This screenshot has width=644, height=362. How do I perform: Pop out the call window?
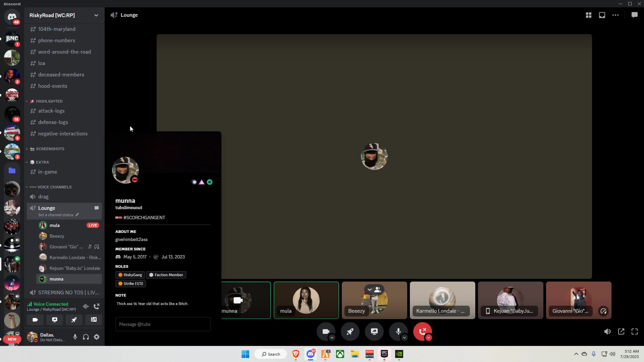click(x=621, y=331)
